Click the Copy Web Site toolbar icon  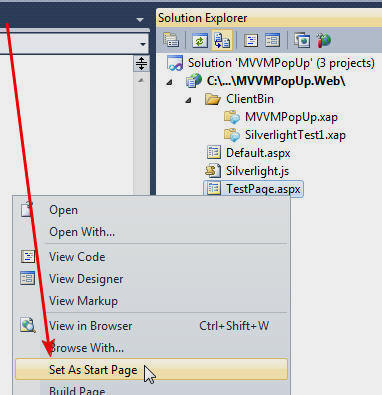click(302, 40)
